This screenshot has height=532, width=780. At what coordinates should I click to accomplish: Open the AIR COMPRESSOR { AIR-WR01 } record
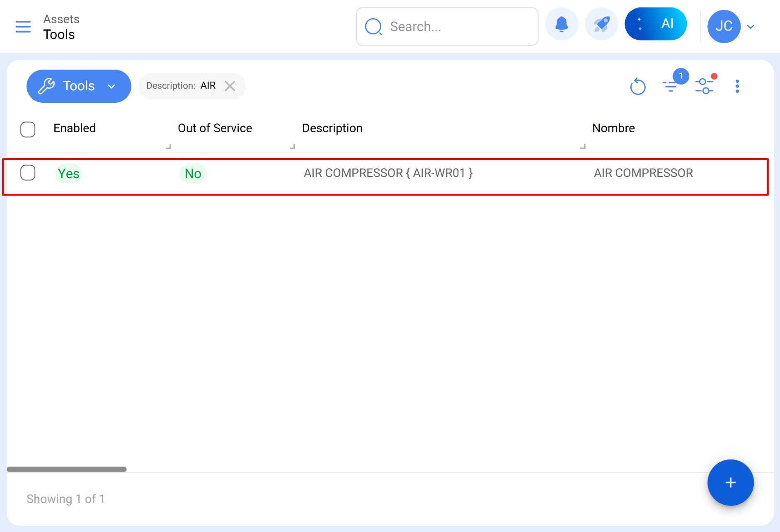click(388, 173)
